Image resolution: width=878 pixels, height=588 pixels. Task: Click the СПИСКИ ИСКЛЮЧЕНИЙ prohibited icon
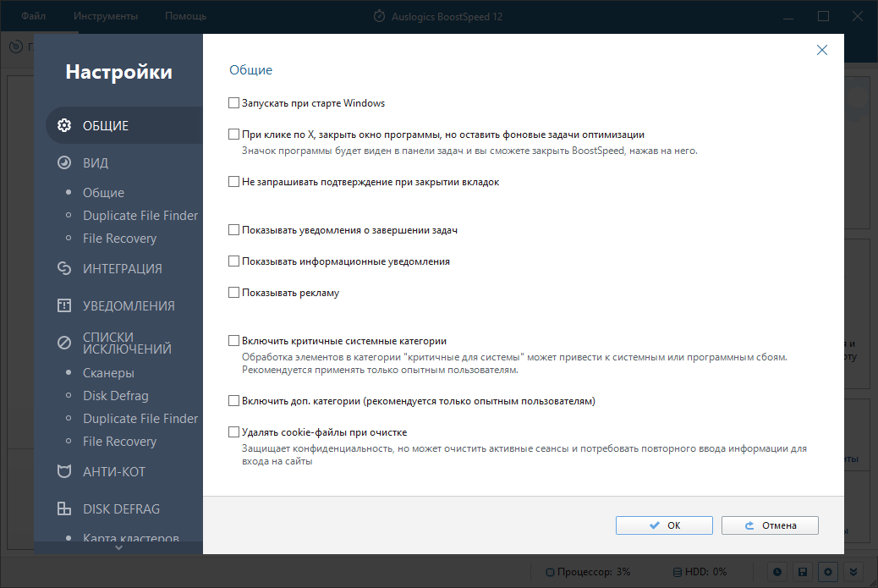[x=64, y=343]
